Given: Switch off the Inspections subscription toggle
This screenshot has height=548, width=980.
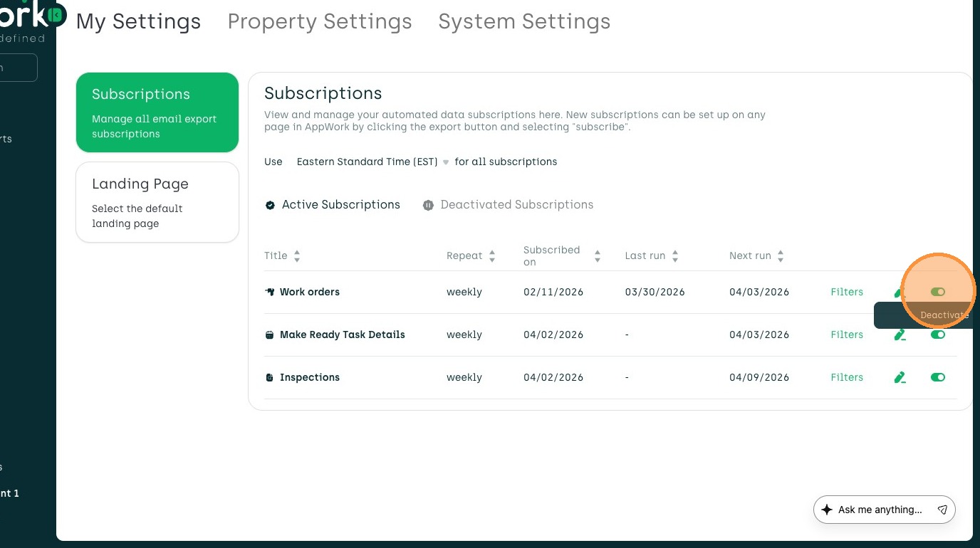Looking at the screenshot, I should pos(937,377).
